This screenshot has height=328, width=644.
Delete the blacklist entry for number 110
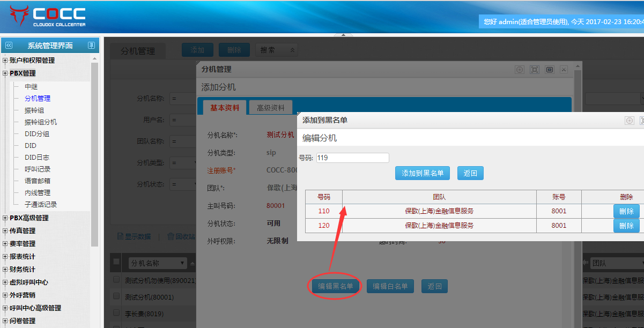pos(626,211)
